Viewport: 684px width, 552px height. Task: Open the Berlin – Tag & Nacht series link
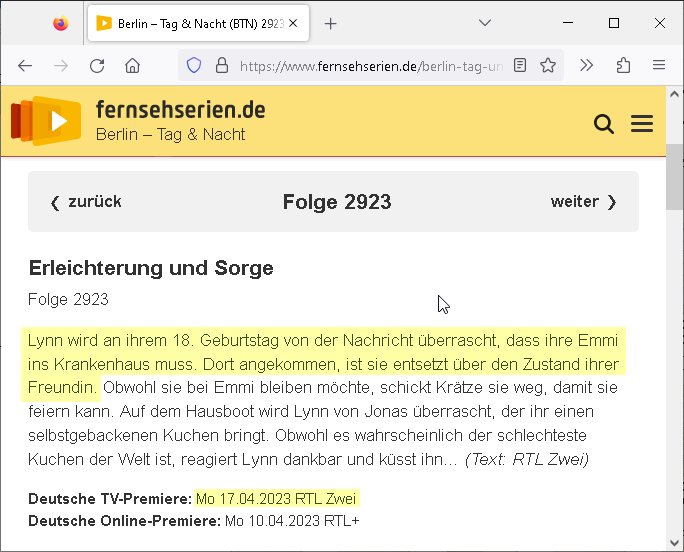(170, 134)
